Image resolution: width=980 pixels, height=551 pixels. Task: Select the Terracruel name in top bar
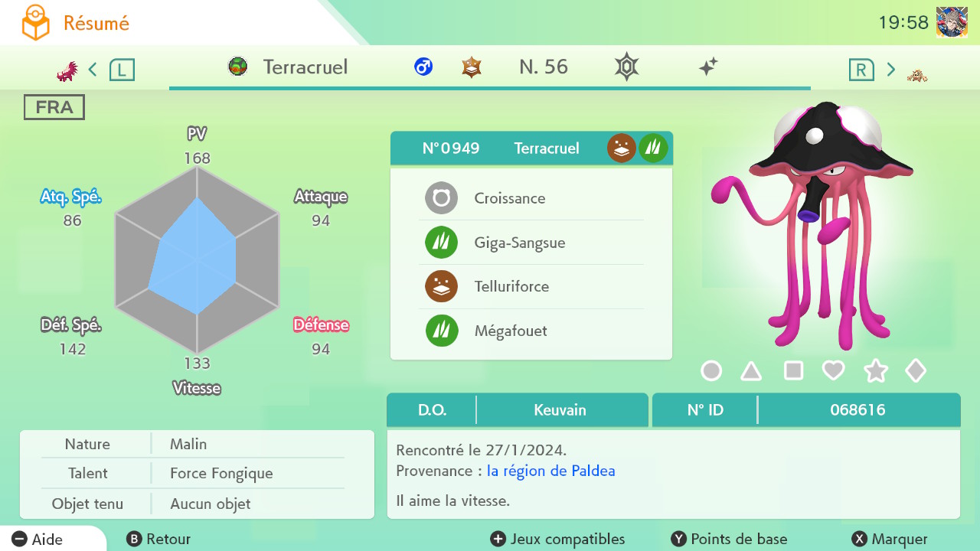[x=305, y=67]
